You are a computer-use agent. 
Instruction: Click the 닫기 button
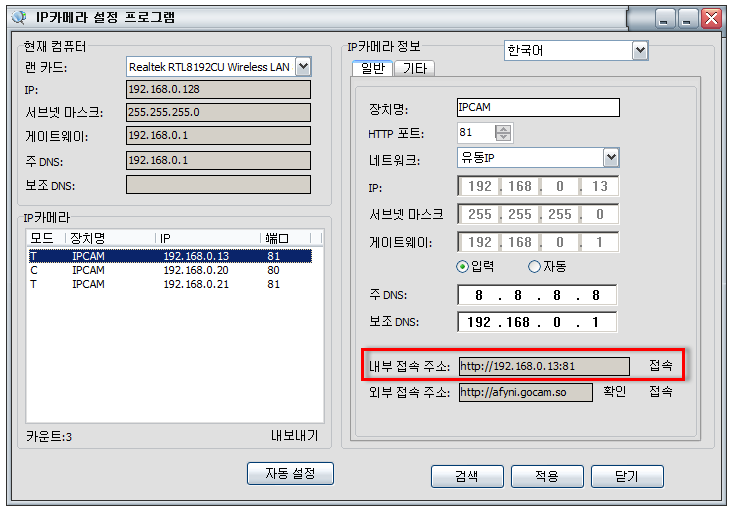[627, 476]
